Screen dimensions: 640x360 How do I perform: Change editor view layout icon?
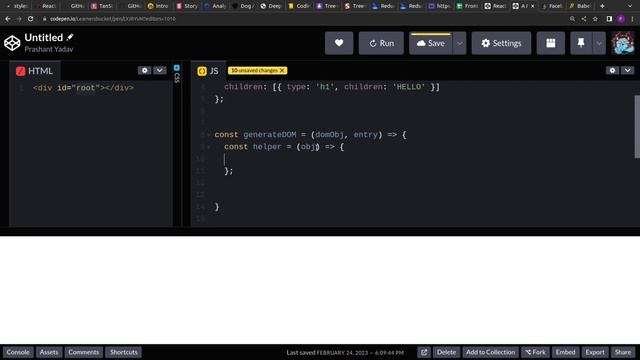point(551,43)
